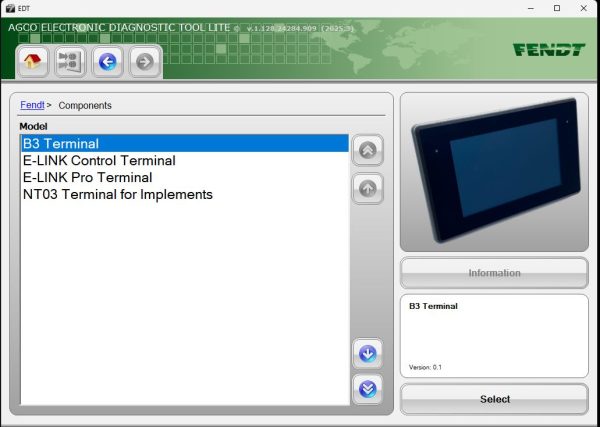Screen dimensions: 600x427
Task: Maximize the EDT window
Action: click(557, 8)
